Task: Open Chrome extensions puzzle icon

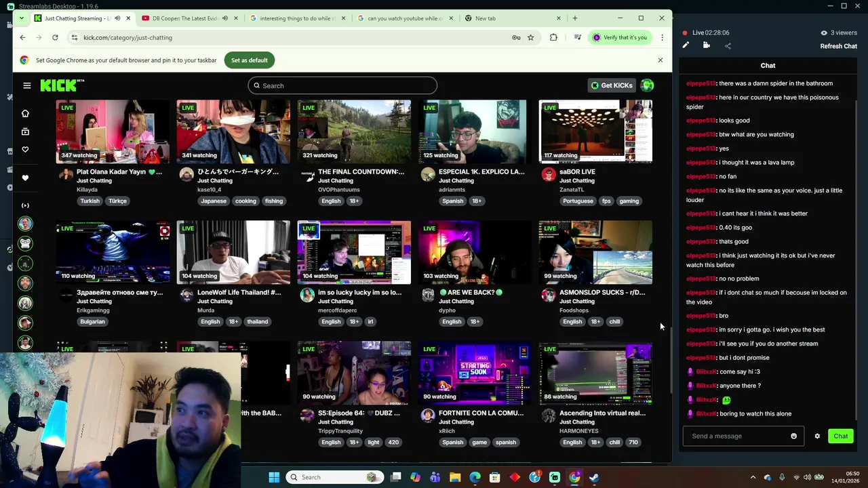Action: [x=553, y=37]
